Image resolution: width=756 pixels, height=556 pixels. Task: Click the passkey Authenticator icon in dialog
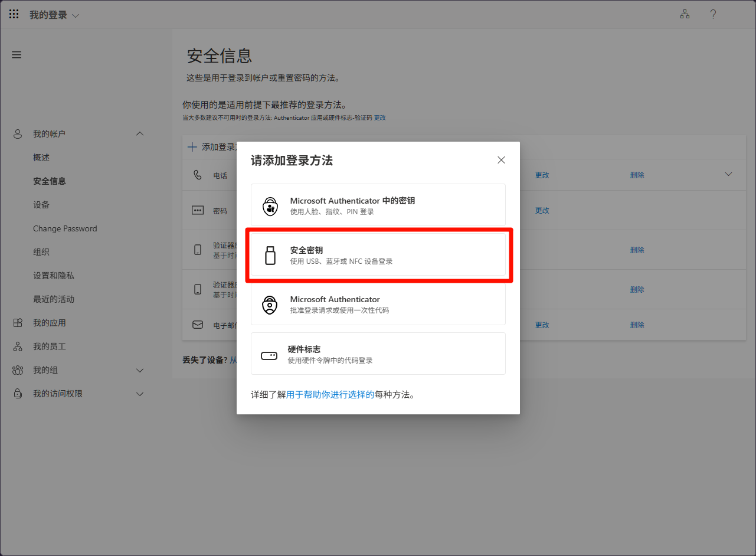click(270, 206)
